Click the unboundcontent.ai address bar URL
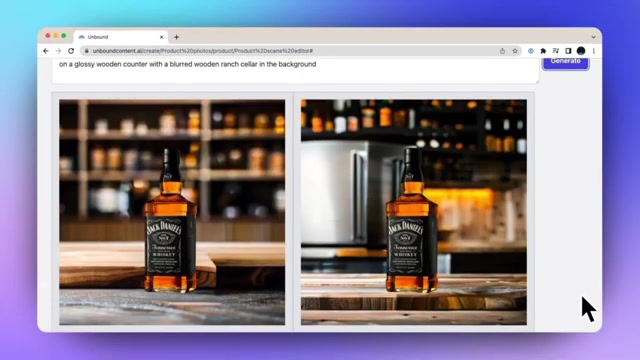Screen dimensions: 640x360 [x=203, y=51]
